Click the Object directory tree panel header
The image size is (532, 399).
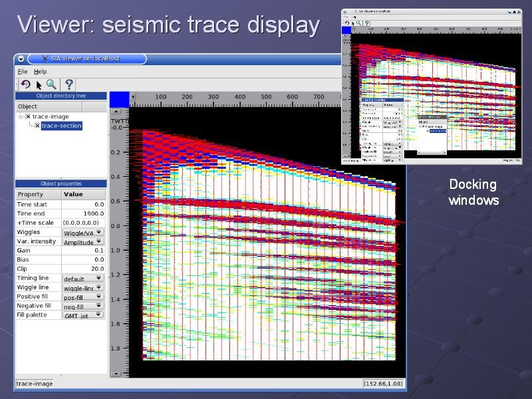point(61,96)
